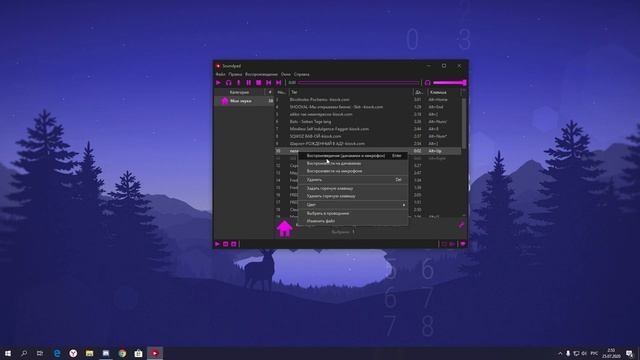Screen dimensions: 640x360
Task: Click the headphones play-on-speakers toolbar icon
Action: coord(229,83)
